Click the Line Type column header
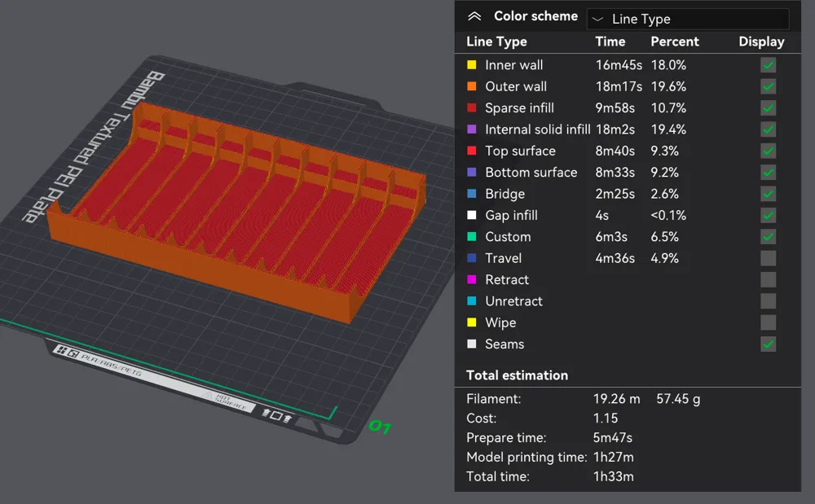The image size is (815, 504). point(496,42)
